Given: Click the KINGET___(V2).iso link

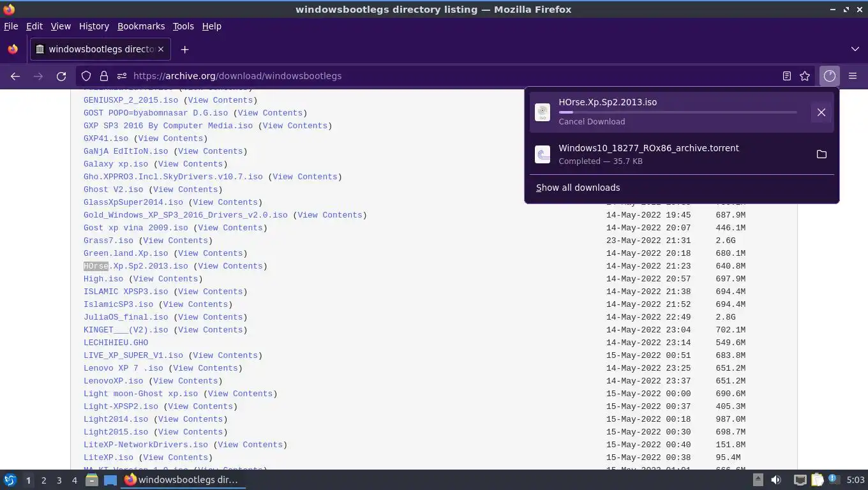Looking at the screenshot, I should [x=126, y=330].
